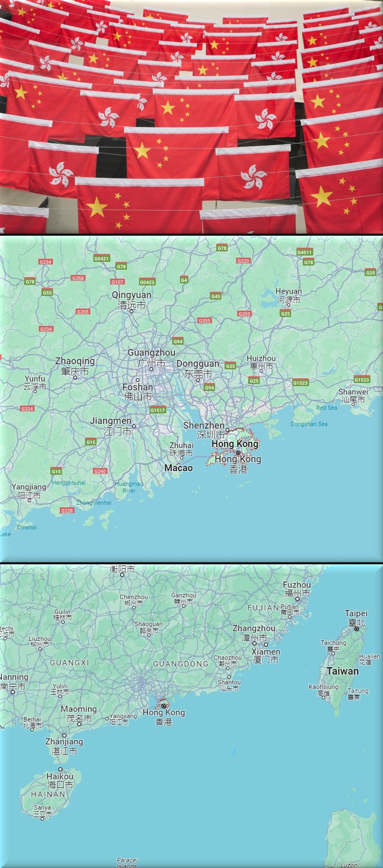Click the G1517 expressway shield
The height and width of the screenshot is (868, 383).
coord(158,410)
